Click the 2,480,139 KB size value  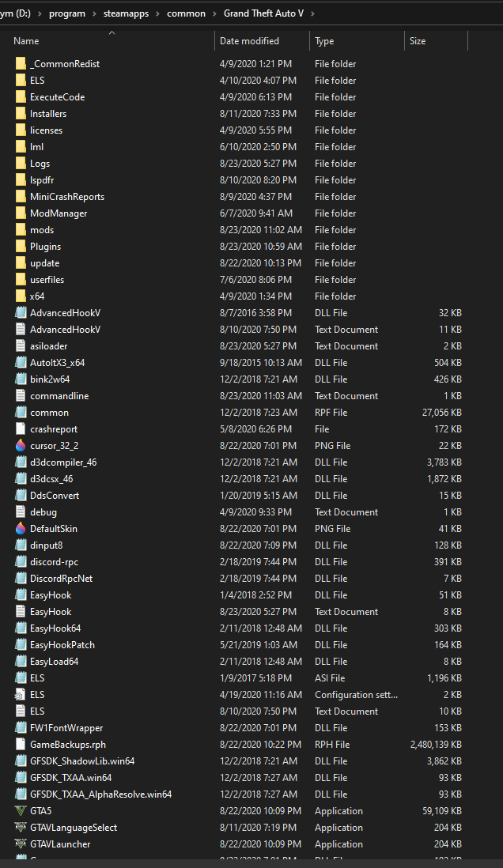click(x=436, y=745)
